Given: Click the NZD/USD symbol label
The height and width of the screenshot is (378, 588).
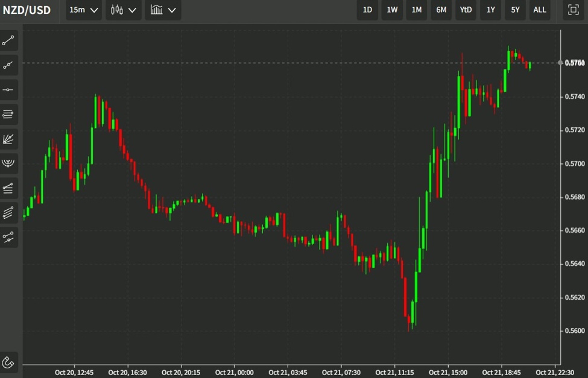Looking at the screenshot, I should tap(27, 10).
